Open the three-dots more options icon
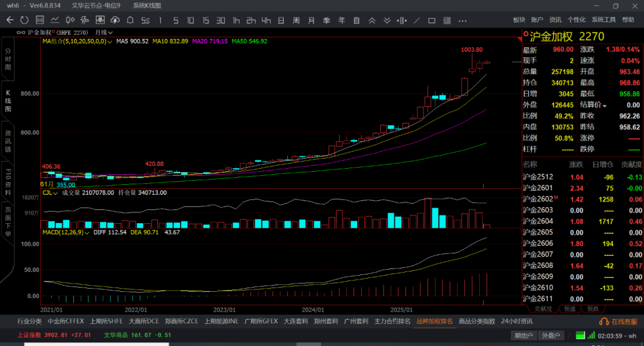Image resolution: width=644 pixels, height=346 pixels. point(463,20)
